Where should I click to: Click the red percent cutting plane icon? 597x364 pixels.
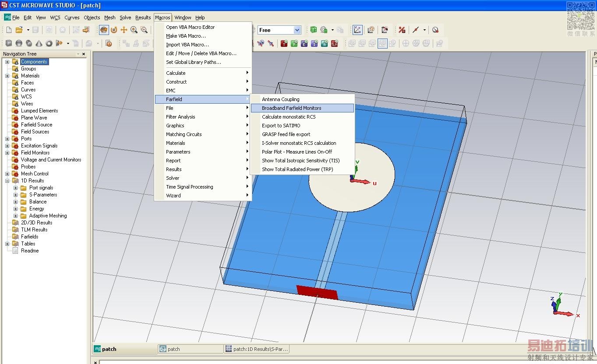pos(402,30)
